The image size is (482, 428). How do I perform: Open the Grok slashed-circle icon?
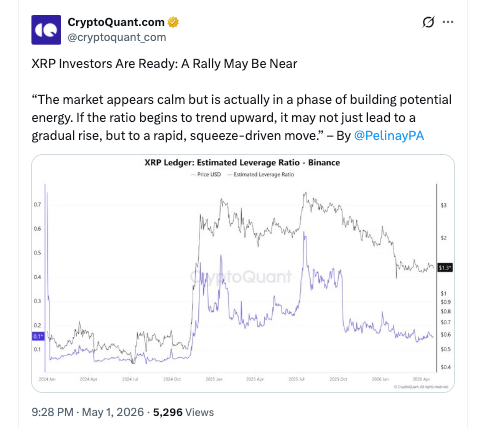(428, 22)
